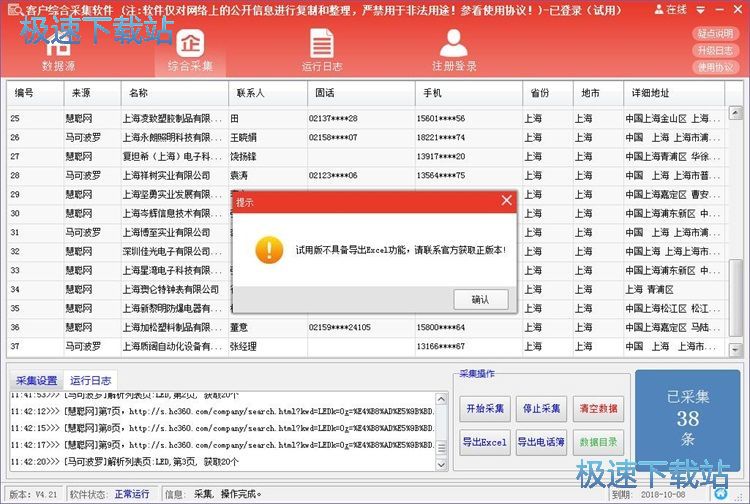
Task: Open the 注册登录 user icon
Action: pyautogui.click(x=454, y=51)
